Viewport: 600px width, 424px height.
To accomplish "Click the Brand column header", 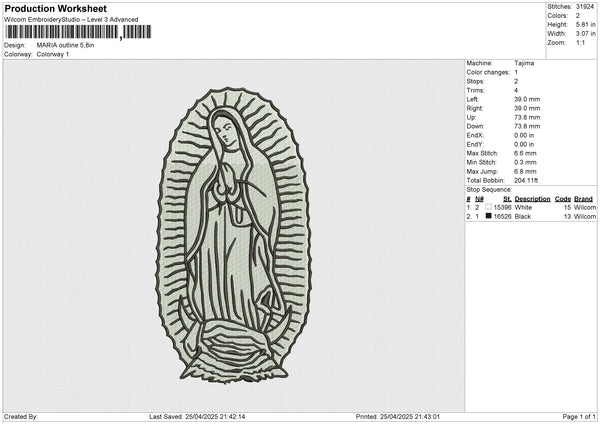I will pyautogui.click(x=585, y=198).
